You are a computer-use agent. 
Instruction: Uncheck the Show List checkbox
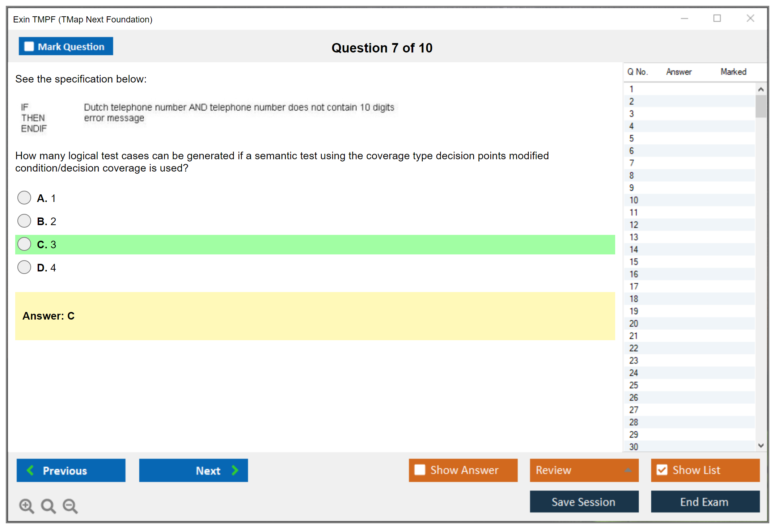coord(662,470)
